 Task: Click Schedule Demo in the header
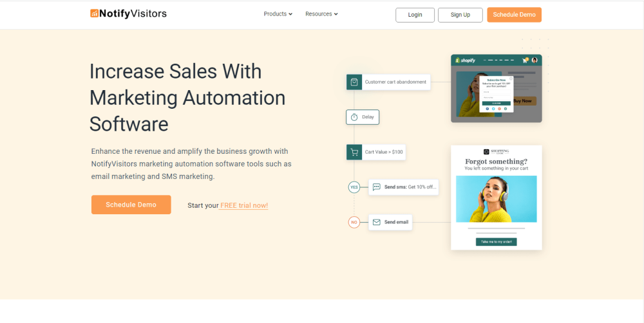click(514, 15)
